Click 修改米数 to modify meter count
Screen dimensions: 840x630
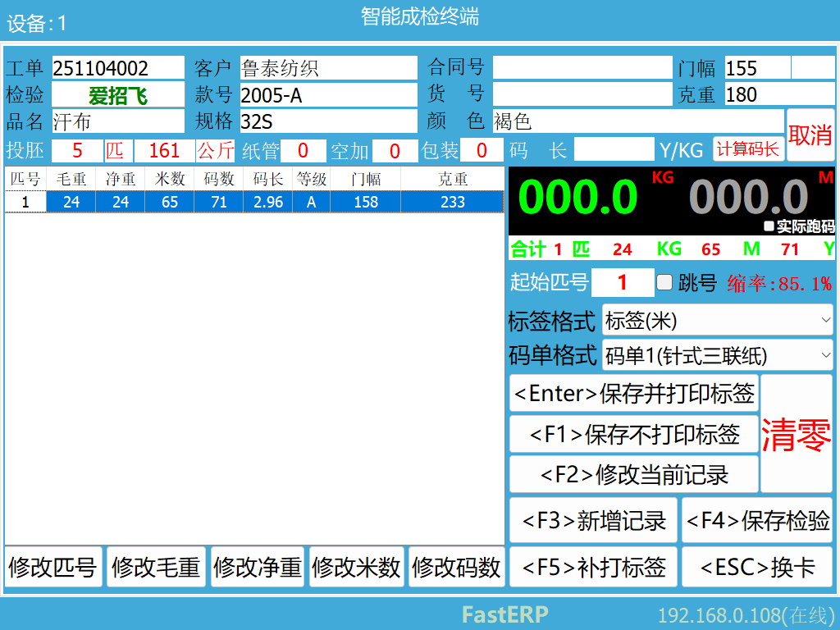[357, 566]
